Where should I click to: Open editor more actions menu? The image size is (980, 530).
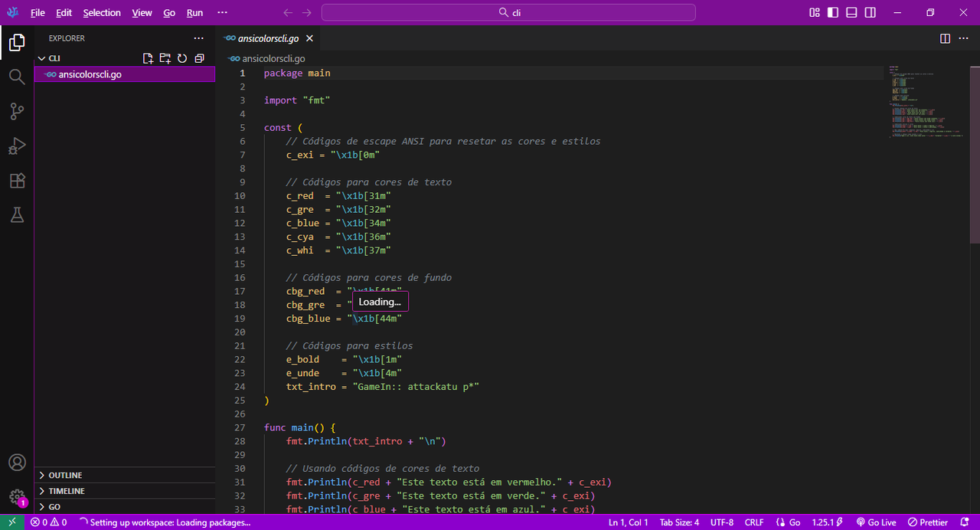point(965,38)
